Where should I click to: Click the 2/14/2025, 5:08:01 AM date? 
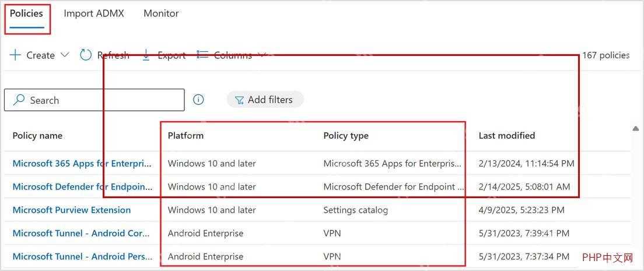pyautogui.click(x=524, y=187)
